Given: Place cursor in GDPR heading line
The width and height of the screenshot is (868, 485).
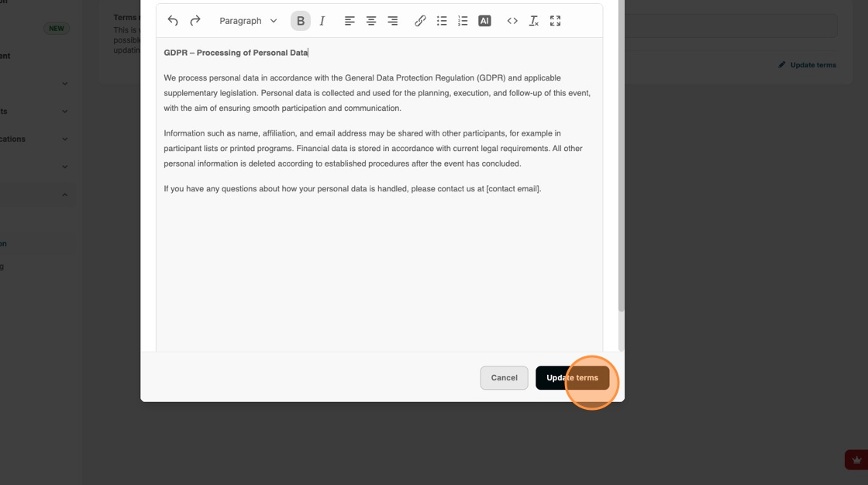Looking at the screenshot, I should tap(236, 53).
